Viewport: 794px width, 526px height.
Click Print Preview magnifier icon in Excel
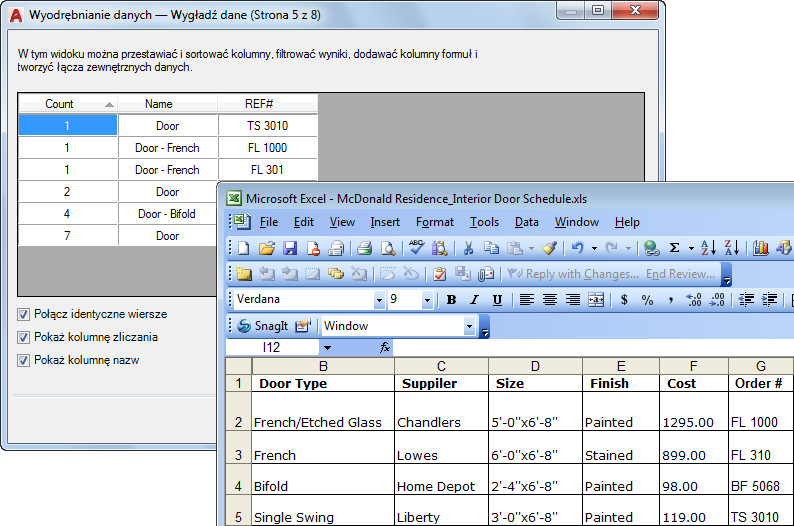(388, 248)
